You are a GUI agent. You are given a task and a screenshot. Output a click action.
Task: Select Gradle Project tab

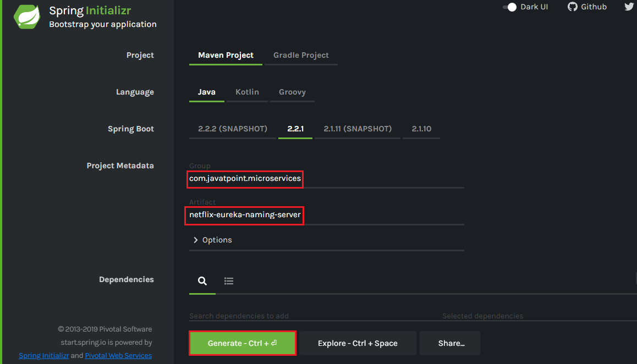pyautogui.click(x=301, y=55)
